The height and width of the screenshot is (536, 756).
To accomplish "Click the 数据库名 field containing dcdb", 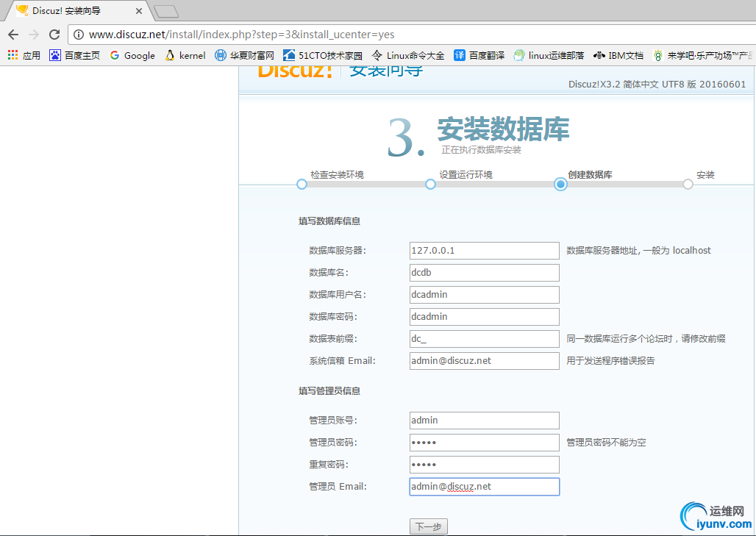I will 484,273.
